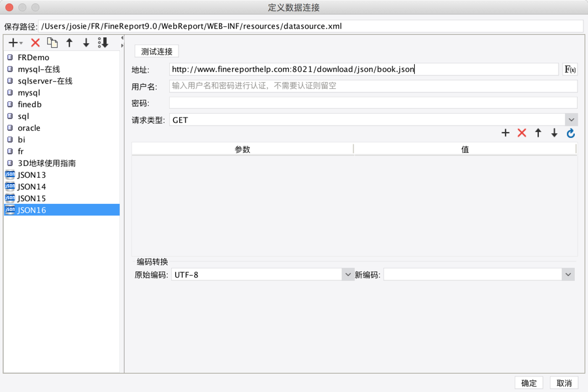This screenshot has height=392, width=588.
Task: Remove the selected request parameter
Action: pos(521,133)
